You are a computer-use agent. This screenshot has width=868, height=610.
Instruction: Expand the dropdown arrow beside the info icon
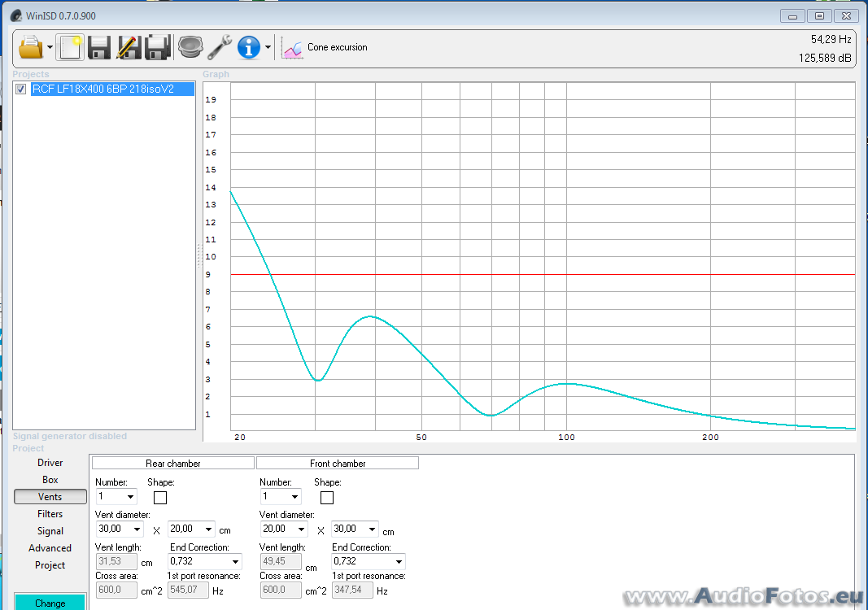(x=268, y=47)
